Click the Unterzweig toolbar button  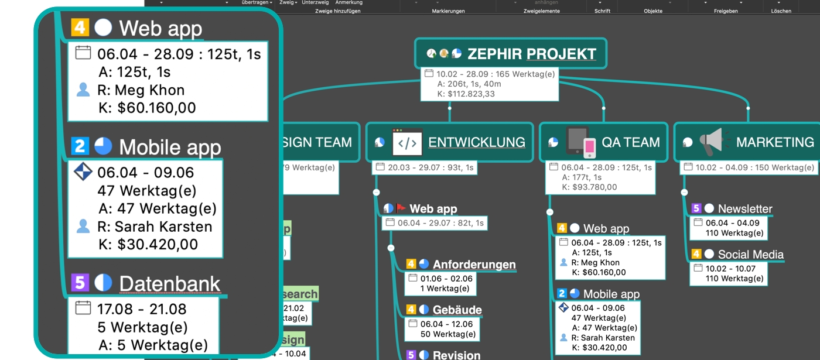pyautogui.click(x=314, y=3)
